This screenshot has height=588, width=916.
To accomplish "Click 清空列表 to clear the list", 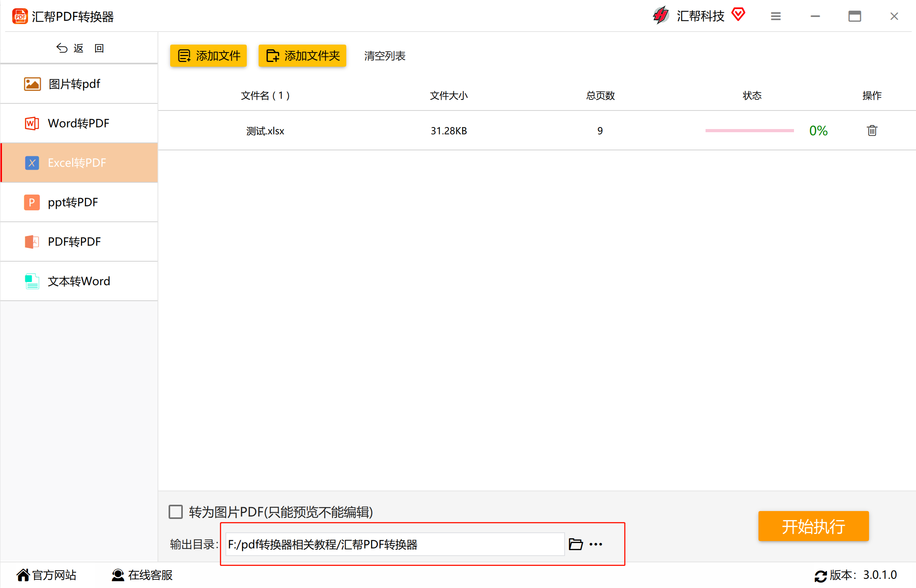I will [x=385, y=56].
